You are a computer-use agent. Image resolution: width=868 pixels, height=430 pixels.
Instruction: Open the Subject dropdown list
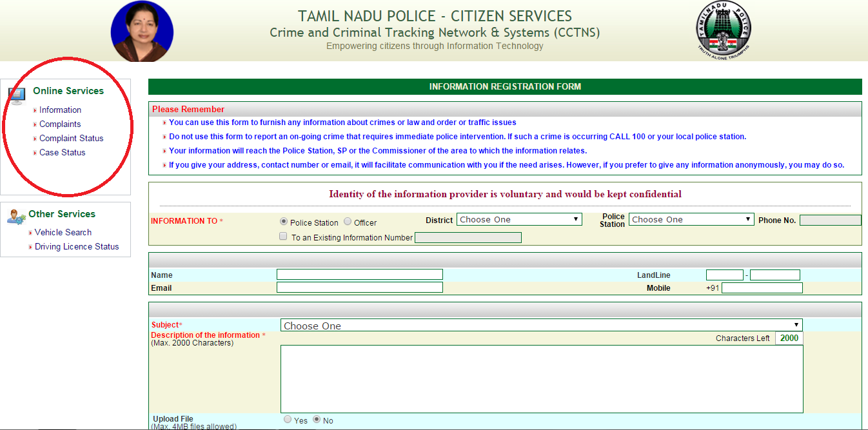coord(541,326)
